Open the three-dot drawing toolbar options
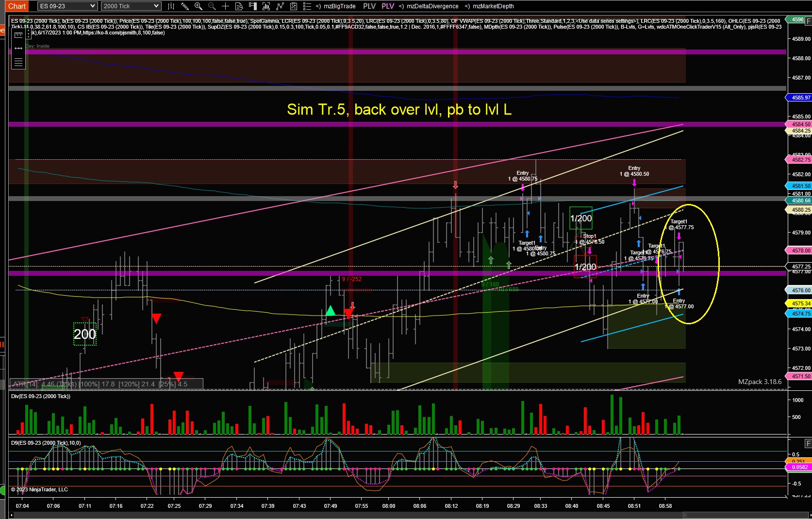Image resolution: width=812 pixels, height=519 pixels. pos(29,33)
